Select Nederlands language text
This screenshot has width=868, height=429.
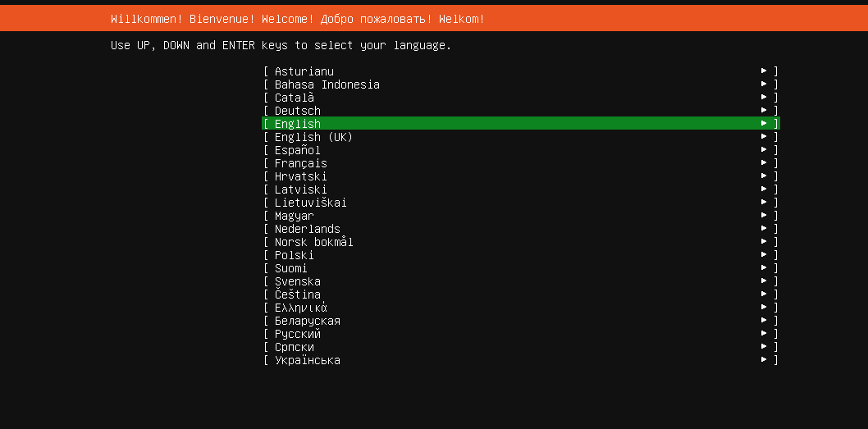coord(307,229)
